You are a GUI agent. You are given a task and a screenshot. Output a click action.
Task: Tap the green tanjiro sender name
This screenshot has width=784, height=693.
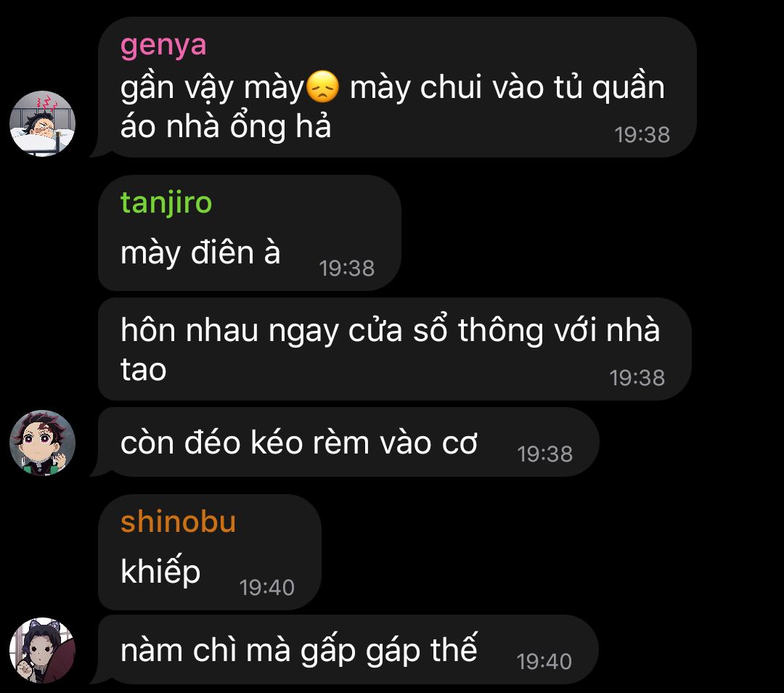coord(166,203)
